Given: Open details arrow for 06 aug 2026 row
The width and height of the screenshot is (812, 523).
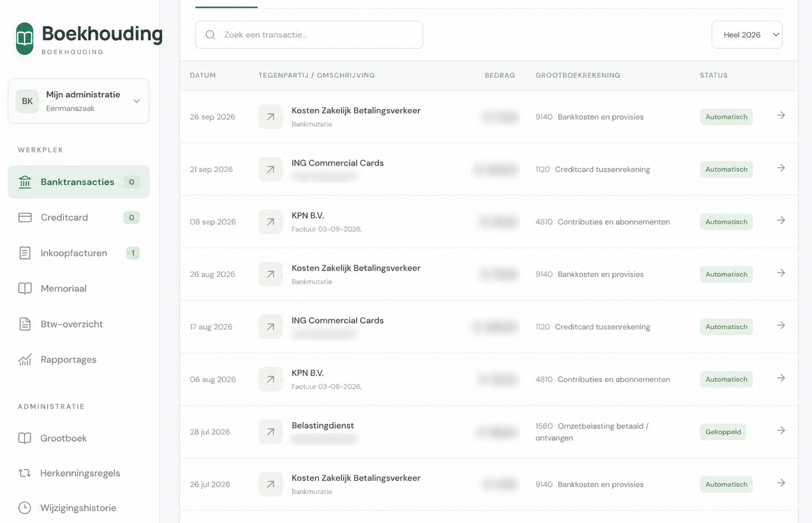Looking at the screenshot, I should click(781, 378).
